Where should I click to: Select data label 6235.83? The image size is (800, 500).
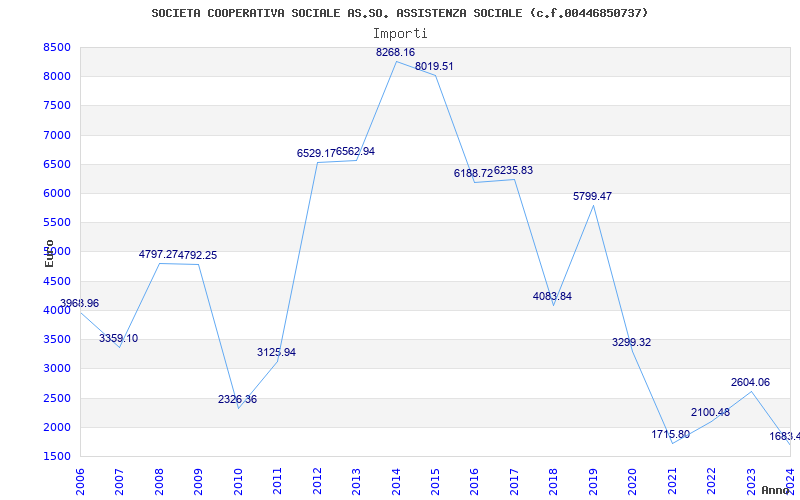click(x=513, y=170)
